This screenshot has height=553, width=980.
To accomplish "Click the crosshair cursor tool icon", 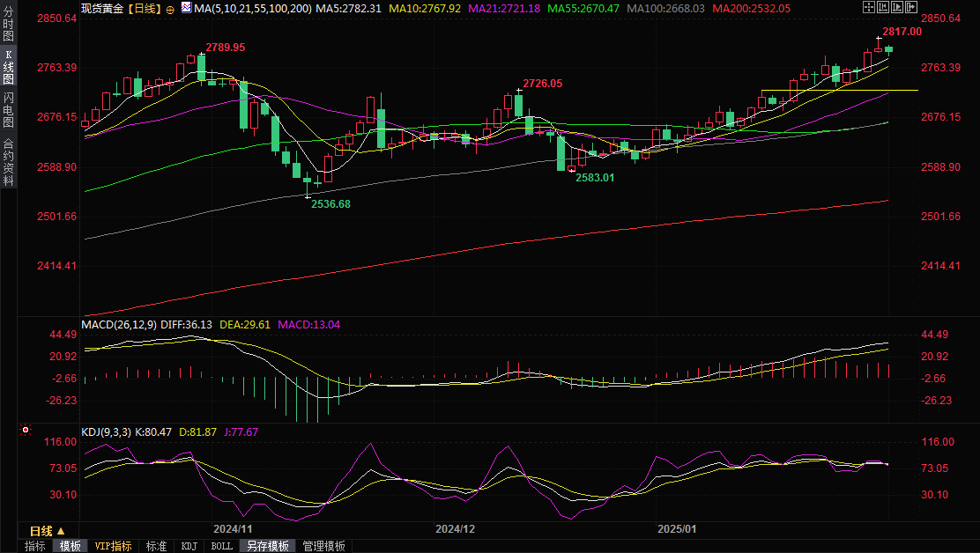I will [869, 7].
